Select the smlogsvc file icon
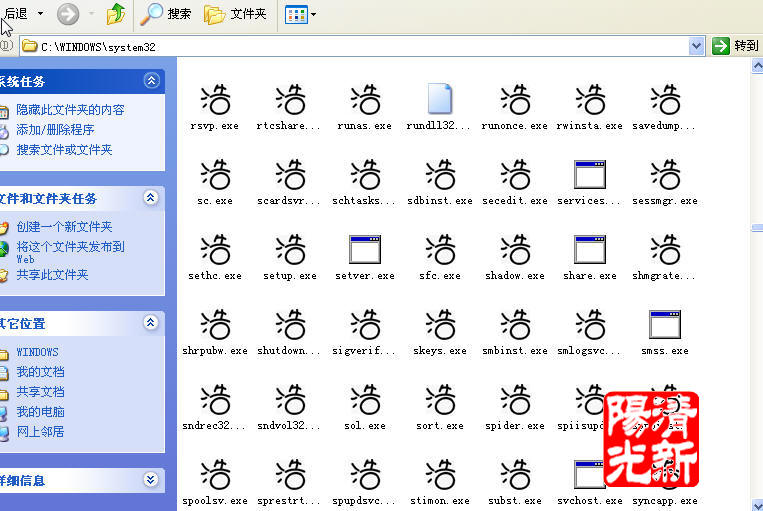 [x=590, y=324]
